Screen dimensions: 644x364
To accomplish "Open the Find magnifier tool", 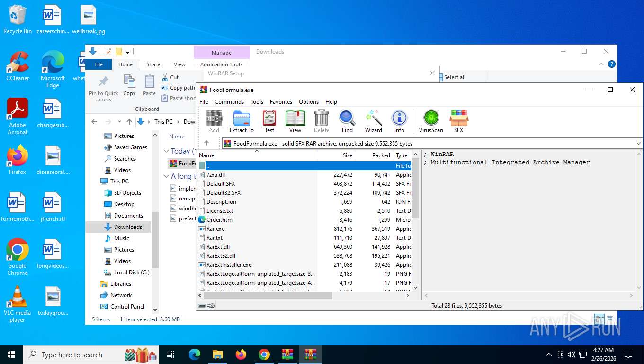I will pos(347,121).
